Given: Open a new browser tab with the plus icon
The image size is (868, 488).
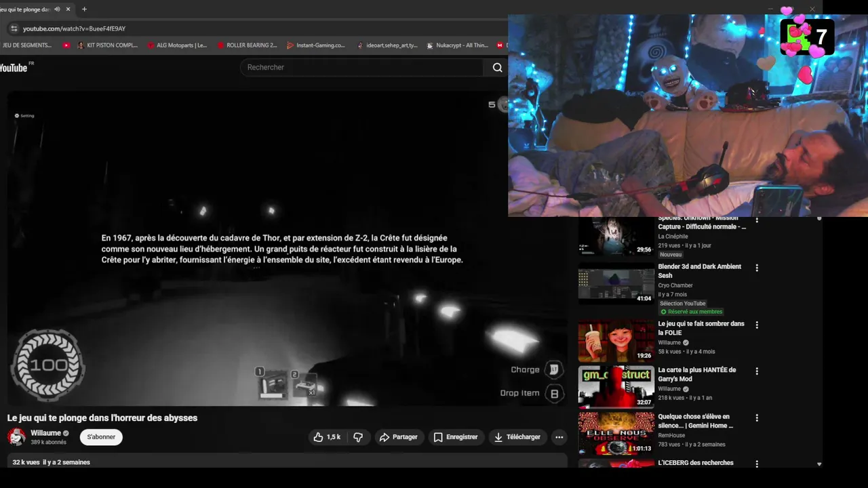Looking at the screenshot, I should [x=84, y=9].
